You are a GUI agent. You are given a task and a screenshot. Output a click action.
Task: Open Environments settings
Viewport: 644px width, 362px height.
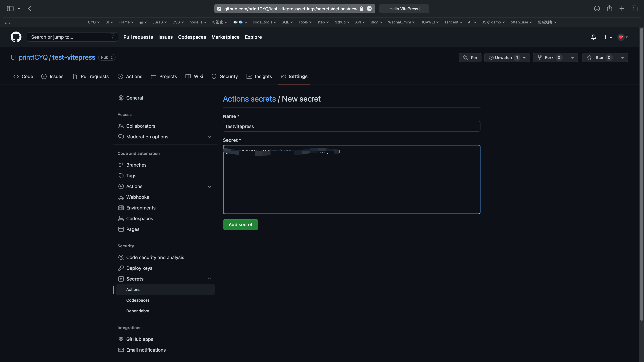[165, 208]
